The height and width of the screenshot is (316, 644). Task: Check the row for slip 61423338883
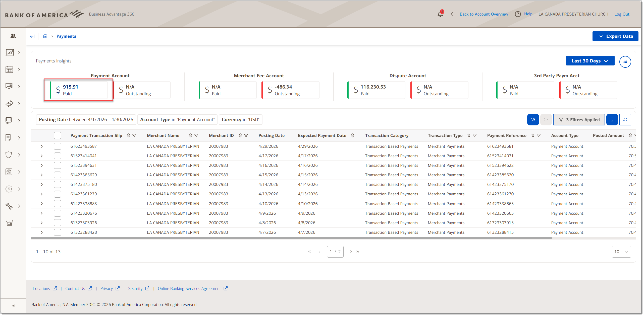58,204
